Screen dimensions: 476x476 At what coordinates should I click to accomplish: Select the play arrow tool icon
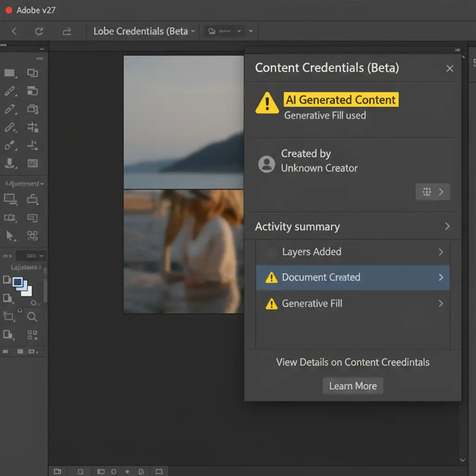coord(9,235)
